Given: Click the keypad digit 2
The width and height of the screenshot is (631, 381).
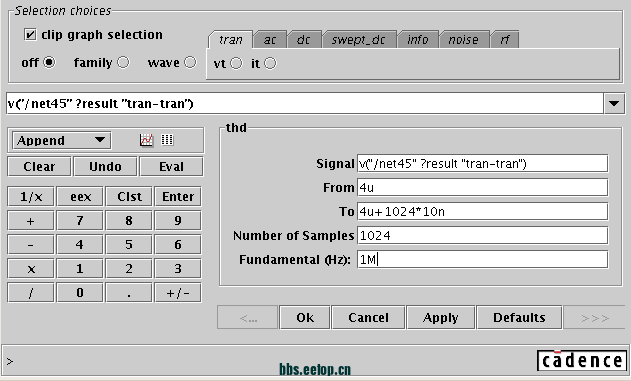Looking at the screenshot, I should (129, 269).
